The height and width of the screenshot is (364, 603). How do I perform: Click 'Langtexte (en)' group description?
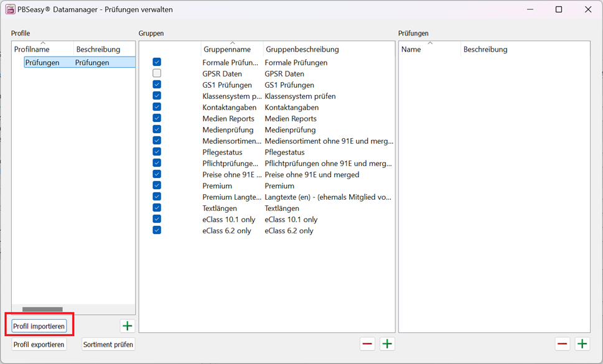coord(328,197)
